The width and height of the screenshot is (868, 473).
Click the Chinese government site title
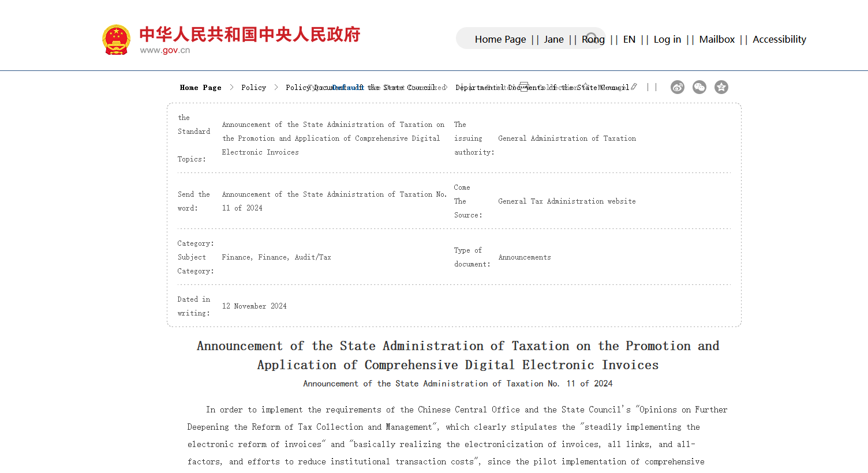(x=249, y=34)
